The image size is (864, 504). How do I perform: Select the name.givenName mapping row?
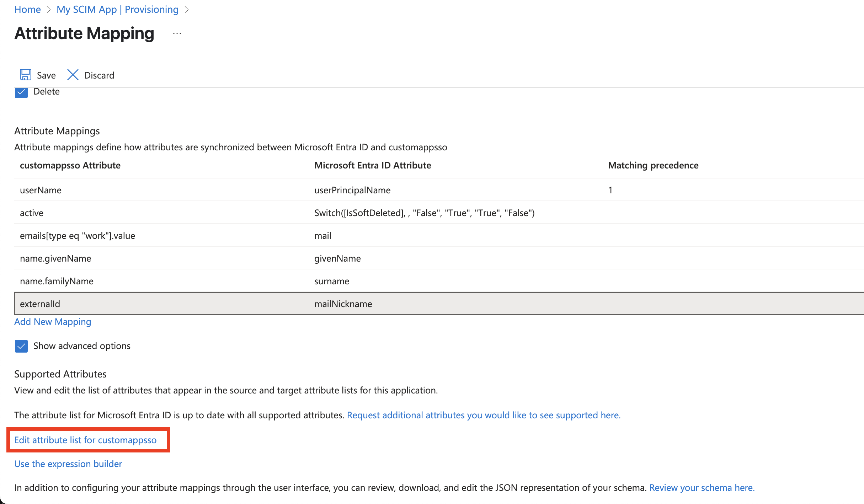55,258
